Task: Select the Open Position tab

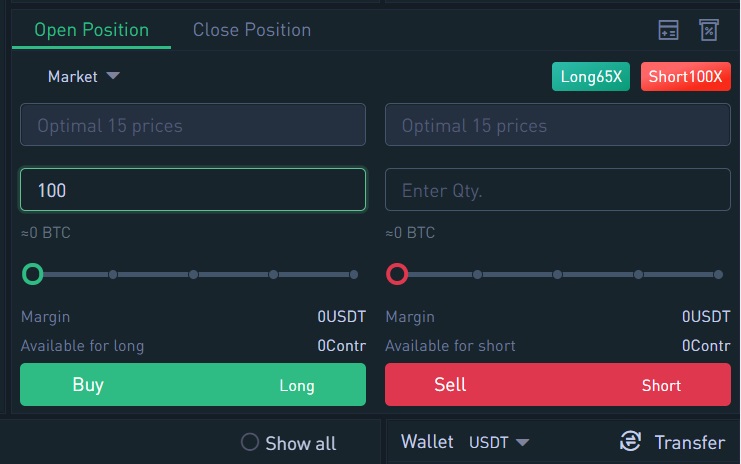Action: click(91, 30)
